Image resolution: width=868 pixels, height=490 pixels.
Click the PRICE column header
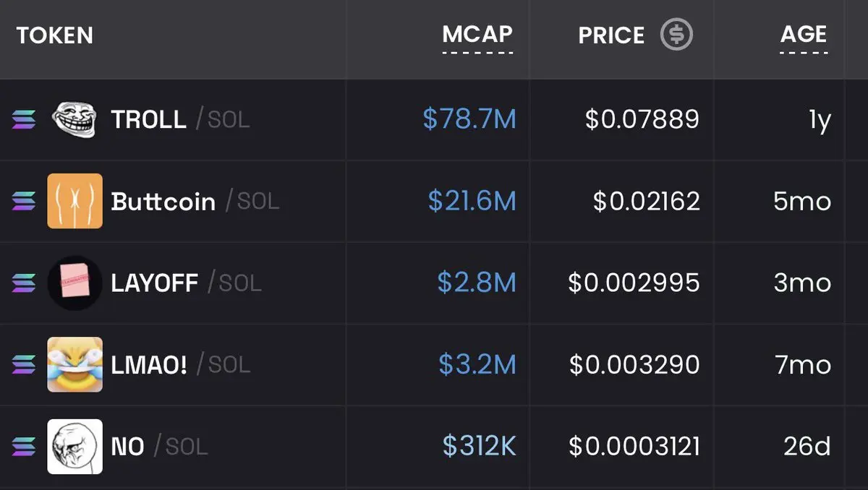[x=611, y=35]
